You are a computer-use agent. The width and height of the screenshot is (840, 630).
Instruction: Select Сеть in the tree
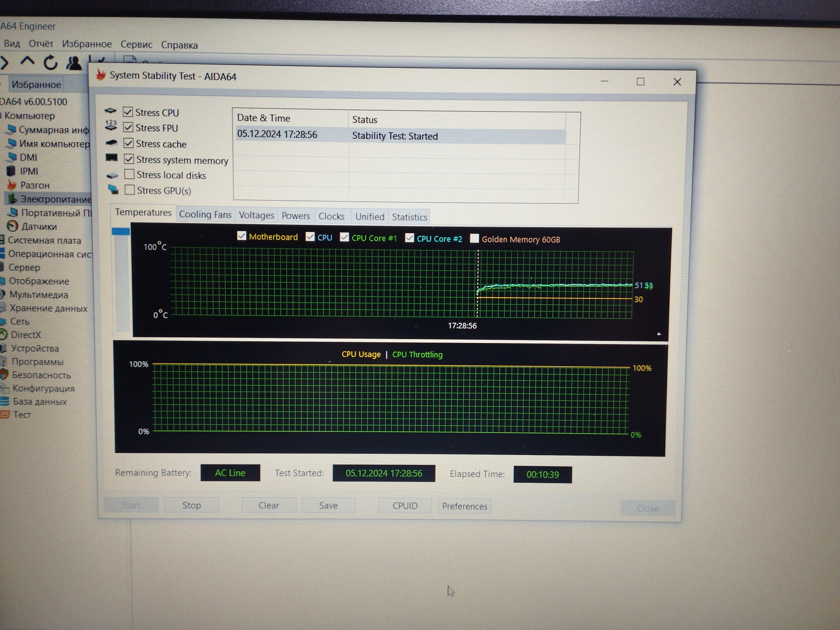[x=20, y=322]
